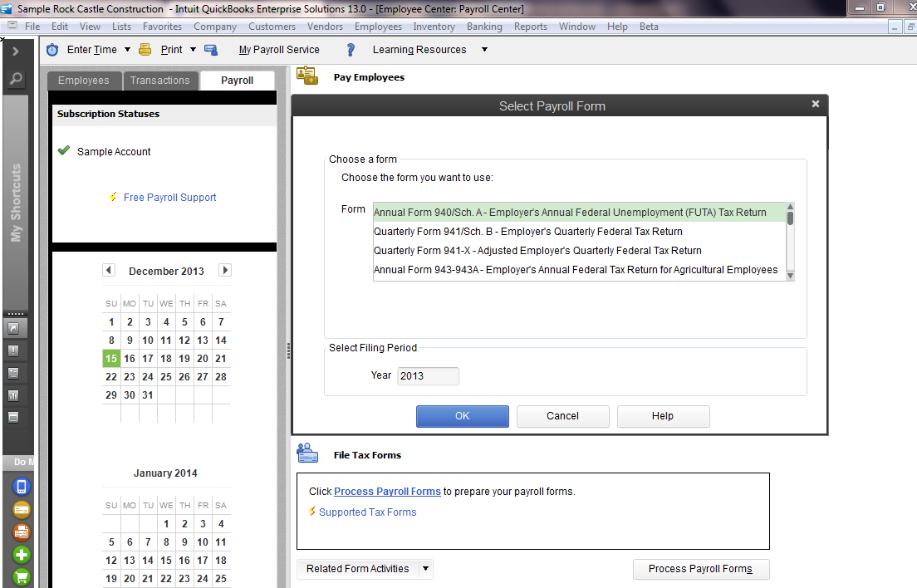
Task: Click the Process Payroll Forms button
Action: click(x=700, y=569)
